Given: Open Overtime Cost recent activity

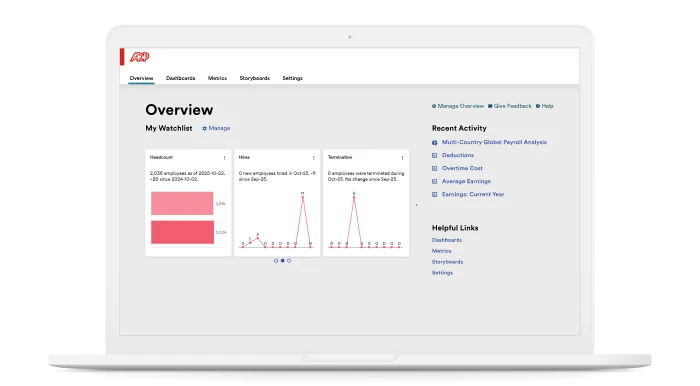Looking at the screenshot, I should click(462, 168).
